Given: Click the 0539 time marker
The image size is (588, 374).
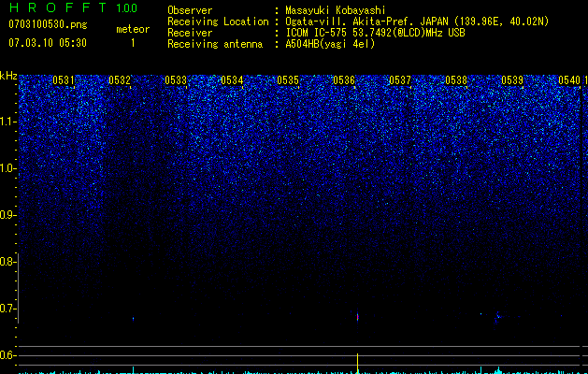Looking at the screenshot, I should click(512, 80).
